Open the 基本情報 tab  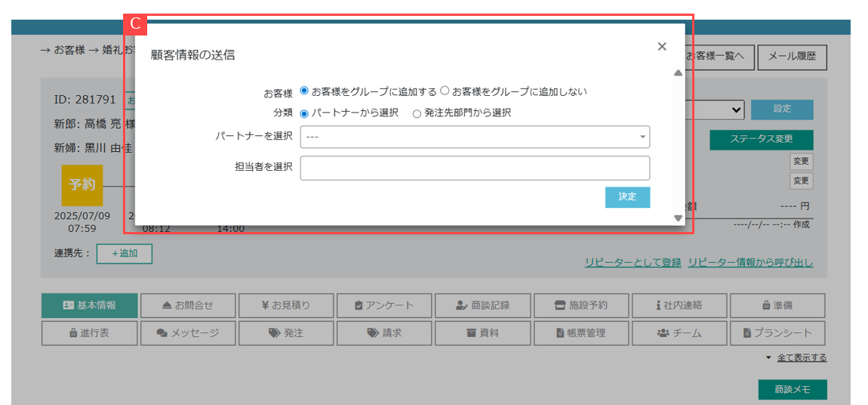90,305
